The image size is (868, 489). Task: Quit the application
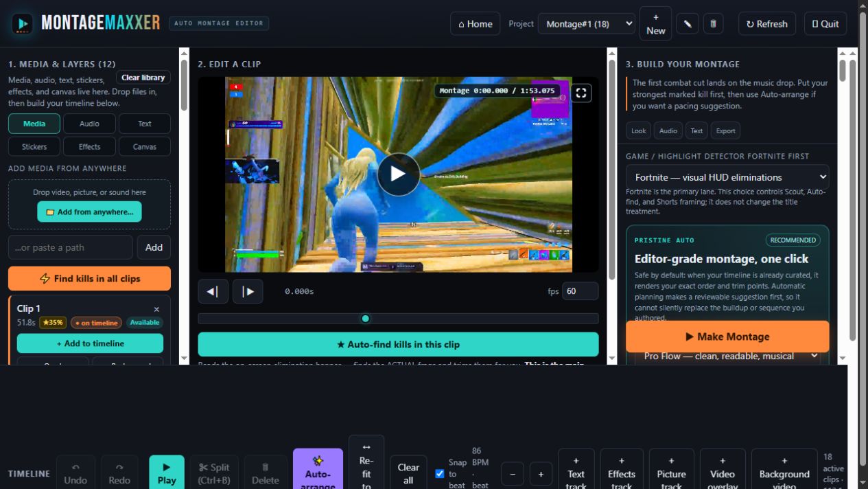click(825, 23)
